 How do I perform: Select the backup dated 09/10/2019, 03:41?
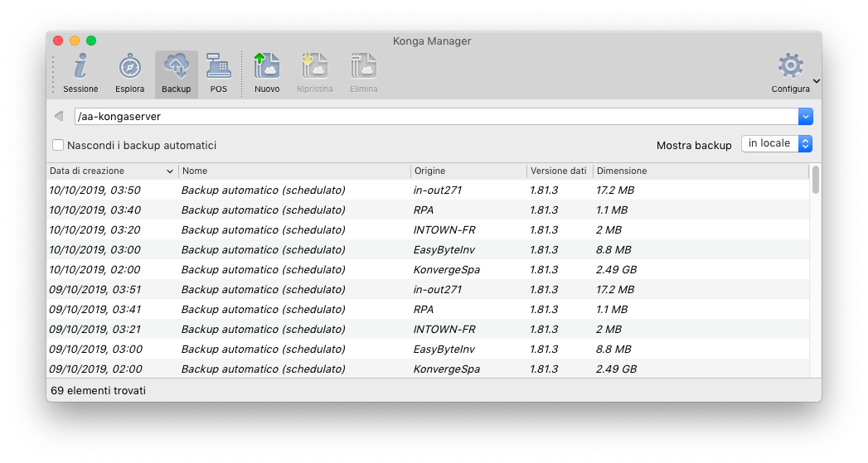pos(427,309)
